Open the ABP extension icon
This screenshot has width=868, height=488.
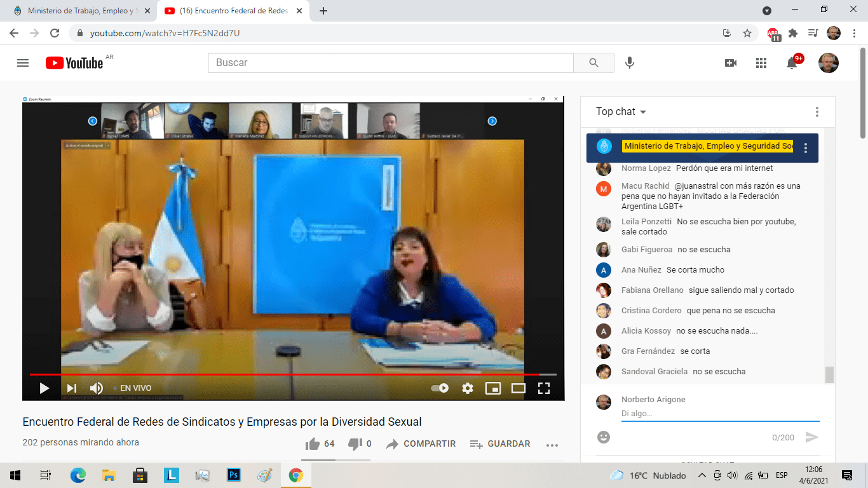(x=773, y=34)
